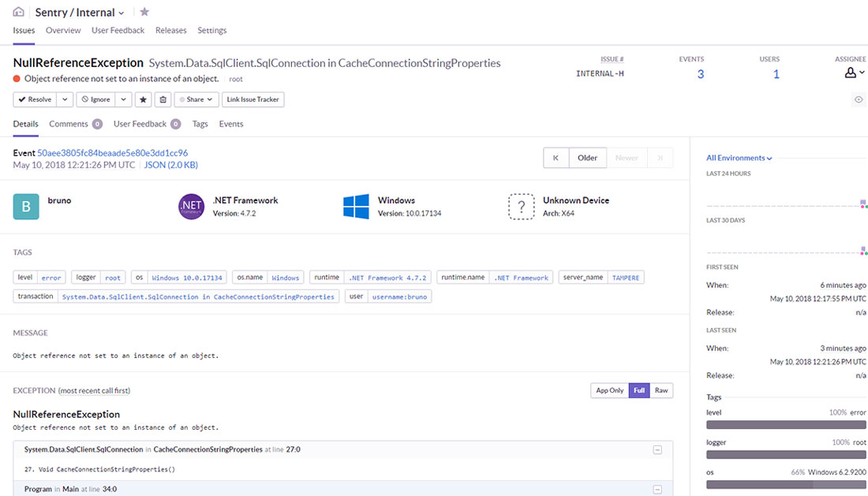Toggle issue subscription with the eye icon
Screen dimensions: 868x496
point(859,99)
